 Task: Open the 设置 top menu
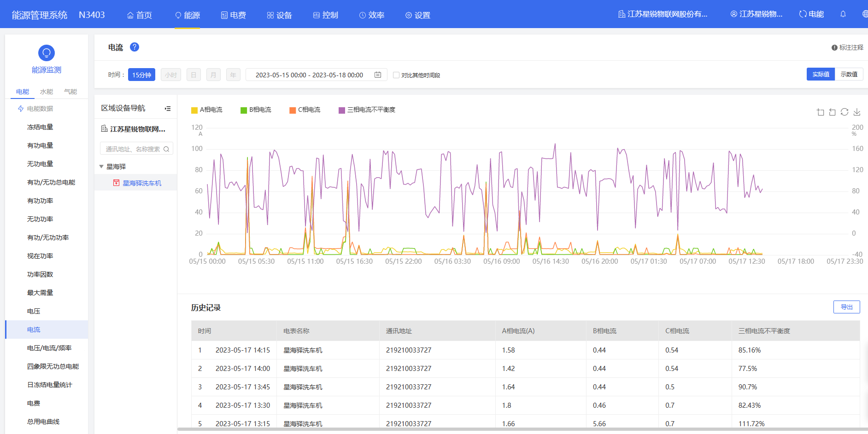click(418, 15)
